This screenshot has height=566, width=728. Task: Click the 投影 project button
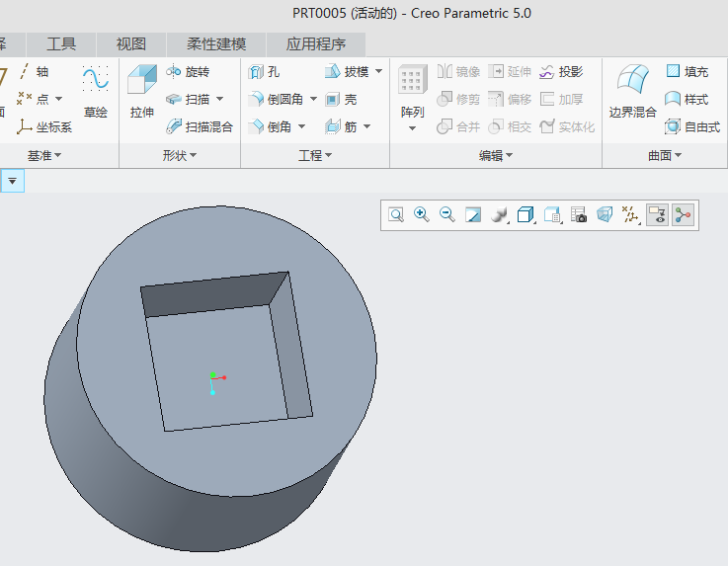pyautogui.click(x=560, y=72)
